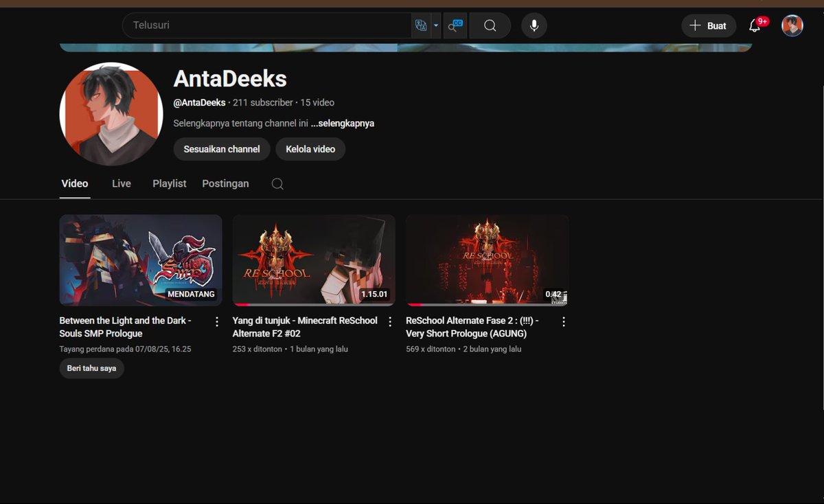
Task: Click the channel banner image strip
Action: click(406, 47)
